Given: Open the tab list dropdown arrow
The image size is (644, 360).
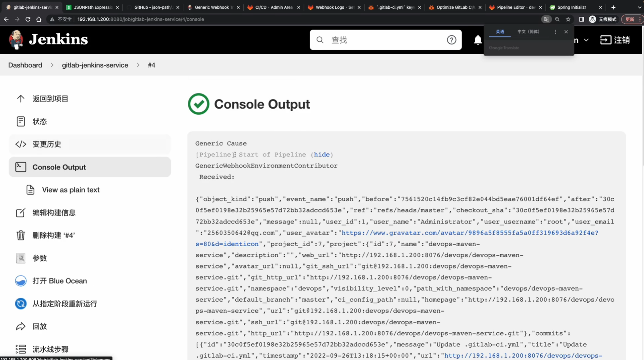Looking at the screenshot, I should pyautogui.click(x=639, y=7).
